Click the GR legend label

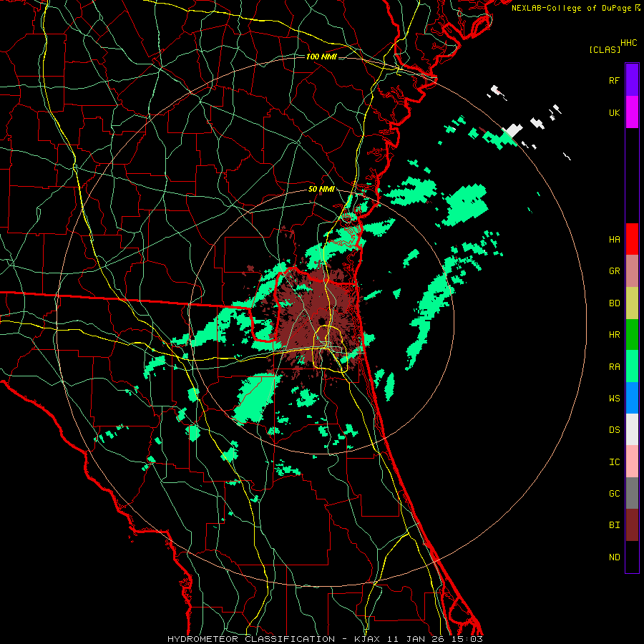tap(614, 271)
